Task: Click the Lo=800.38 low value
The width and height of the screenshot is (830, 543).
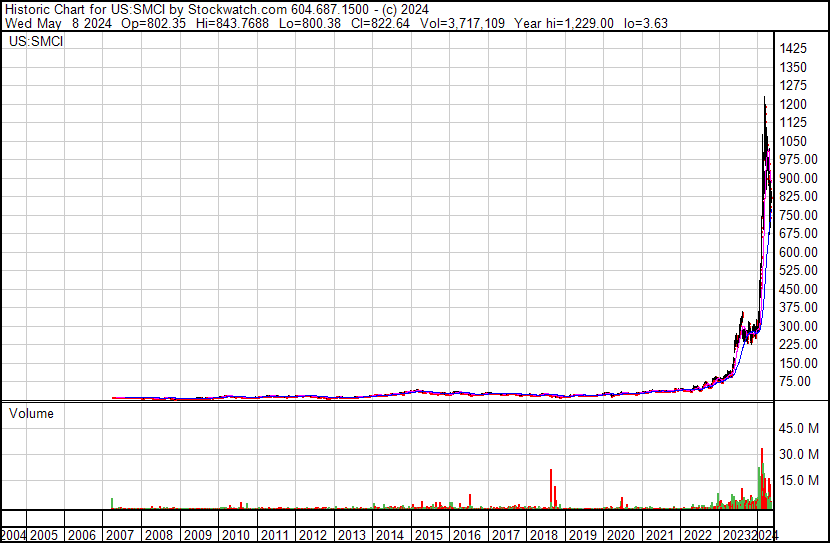Action: pyautogui.click(x=310, y=23)
